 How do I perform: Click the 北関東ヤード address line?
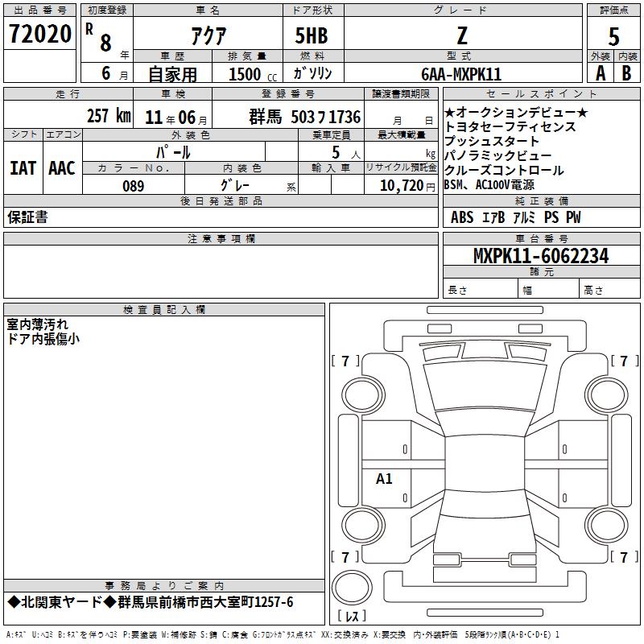[x=151, y=602]
